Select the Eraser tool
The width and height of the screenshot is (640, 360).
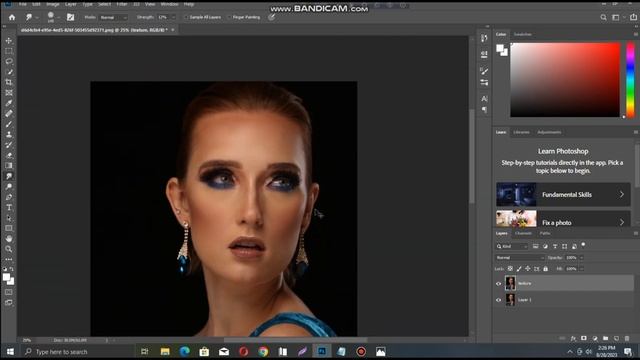(x=9, y=155)
